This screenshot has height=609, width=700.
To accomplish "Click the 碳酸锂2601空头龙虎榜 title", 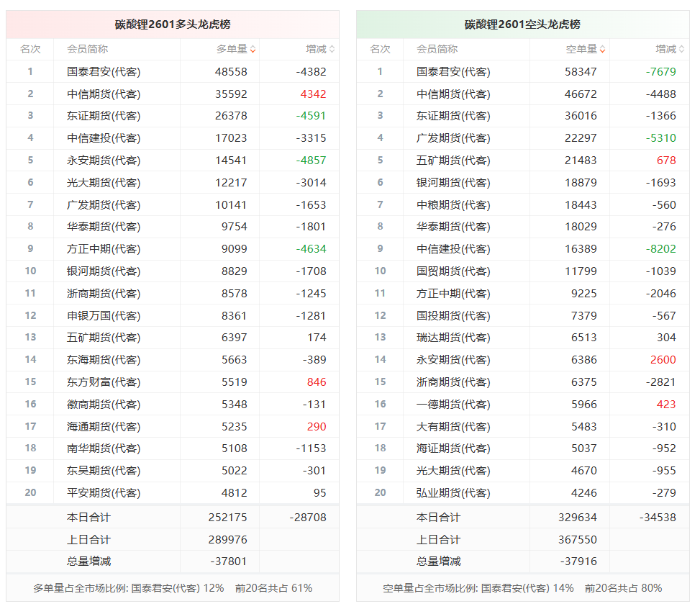I will [522, 24].
